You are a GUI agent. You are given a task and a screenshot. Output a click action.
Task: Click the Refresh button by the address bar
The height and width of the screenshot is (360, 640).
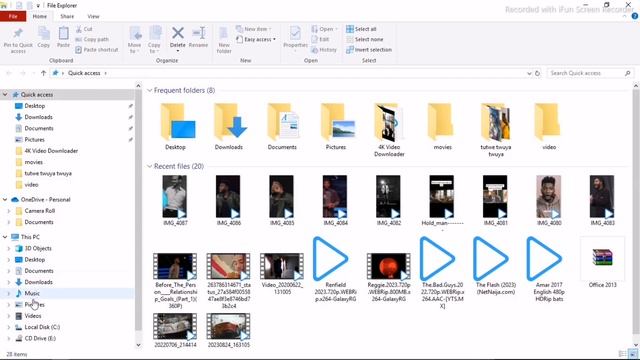tap(538, 73)
